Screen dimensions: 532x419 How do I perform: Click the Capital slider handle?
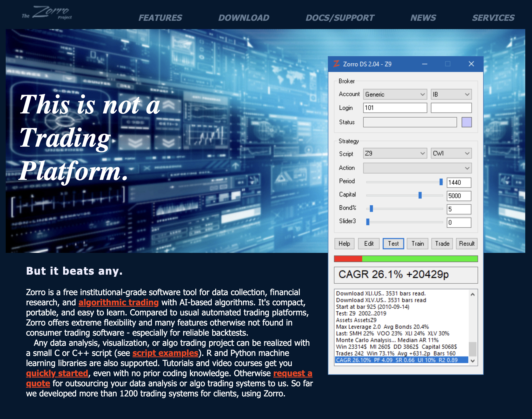point(420,195)
